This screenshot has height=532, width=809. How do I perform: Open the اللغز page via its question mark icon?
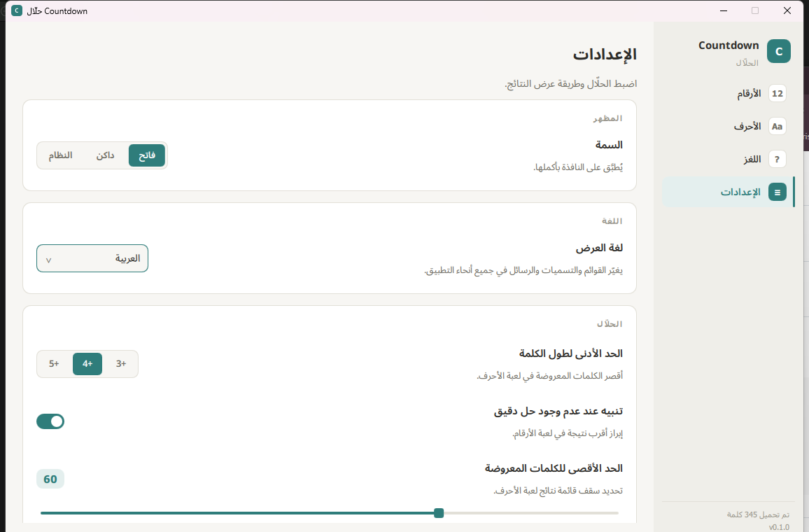777,160
